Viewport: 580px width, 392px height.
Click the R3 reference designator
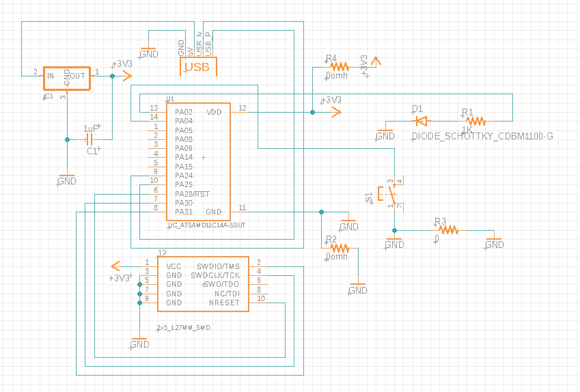[440, 222]
